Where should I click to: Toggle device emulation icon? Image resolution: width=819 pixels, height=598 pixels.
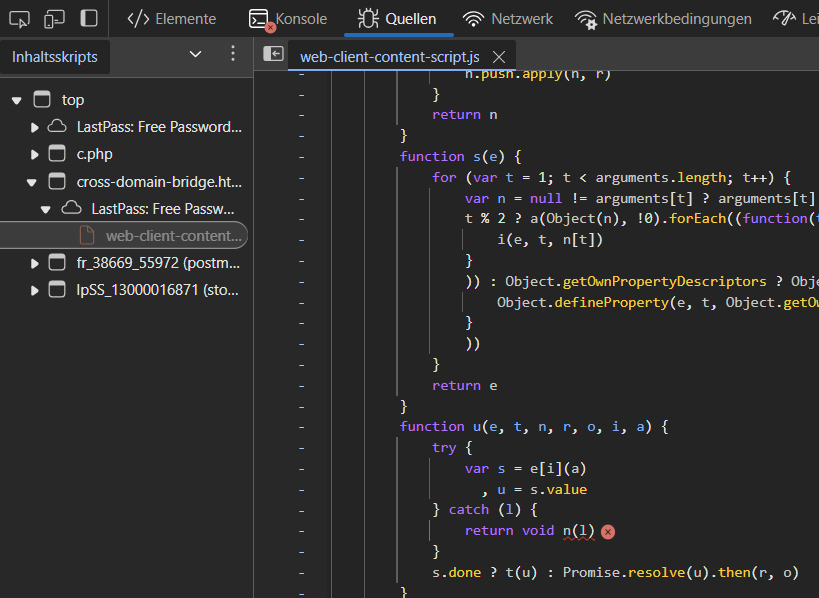pos(54,19)
